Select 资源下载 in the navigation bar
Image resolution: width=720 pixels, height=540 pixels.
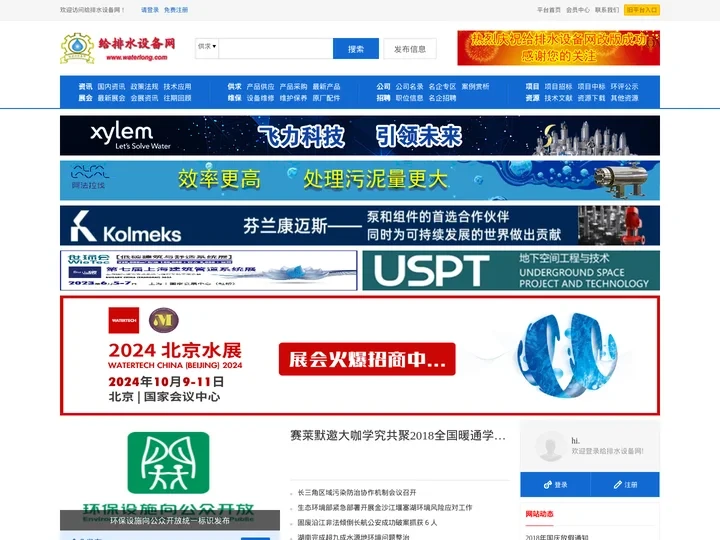coord(591,98)
